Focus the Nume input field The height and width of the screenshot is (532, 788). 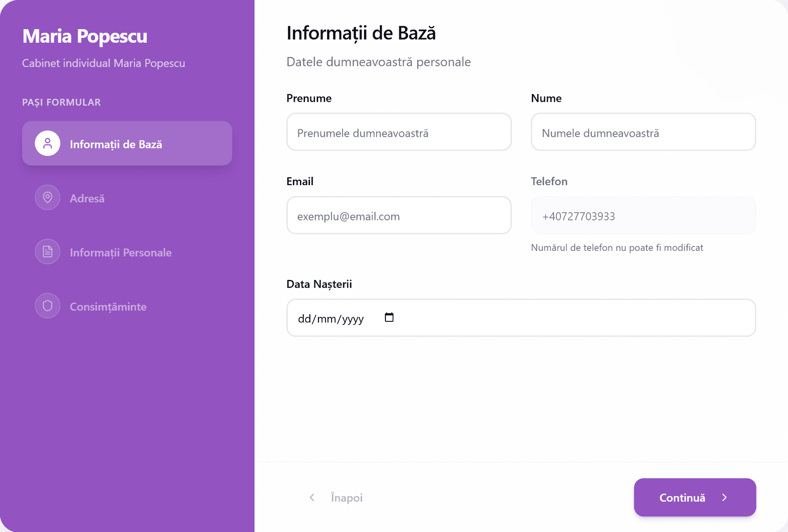click(644, 132)
